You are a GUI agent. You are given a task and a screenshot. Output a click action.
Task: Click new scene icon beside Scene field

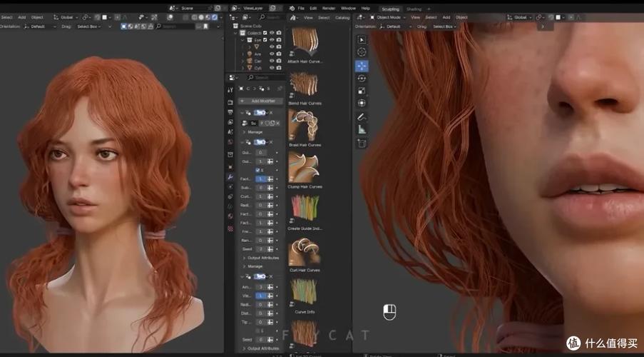(218, 8)
